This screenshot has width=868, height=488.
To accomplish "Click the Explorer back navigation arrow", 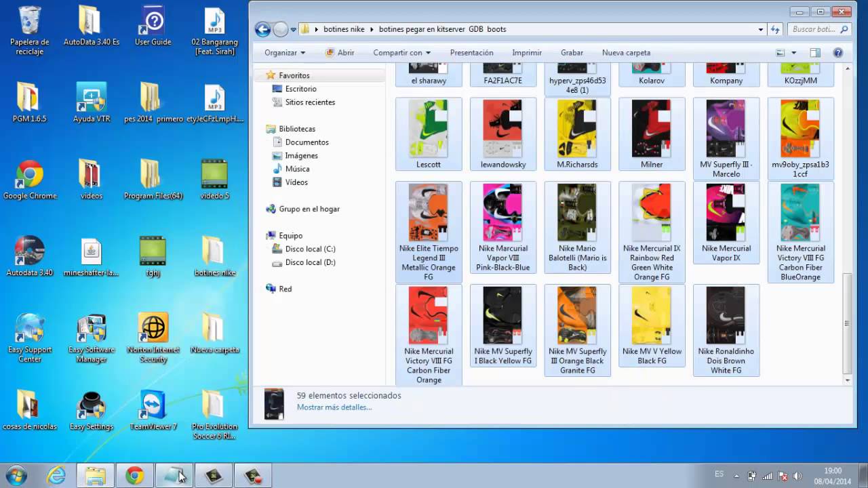I will 262,29.
